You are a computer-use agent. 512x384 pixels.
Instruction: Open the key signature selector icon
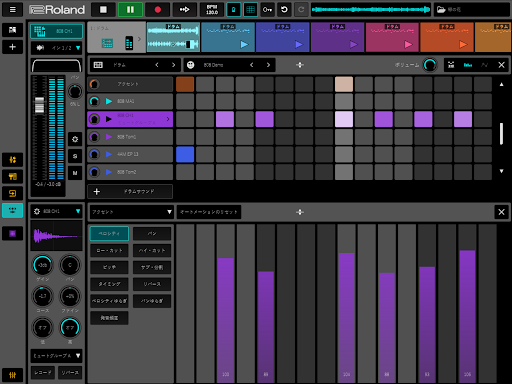click(x=267, y=10)
